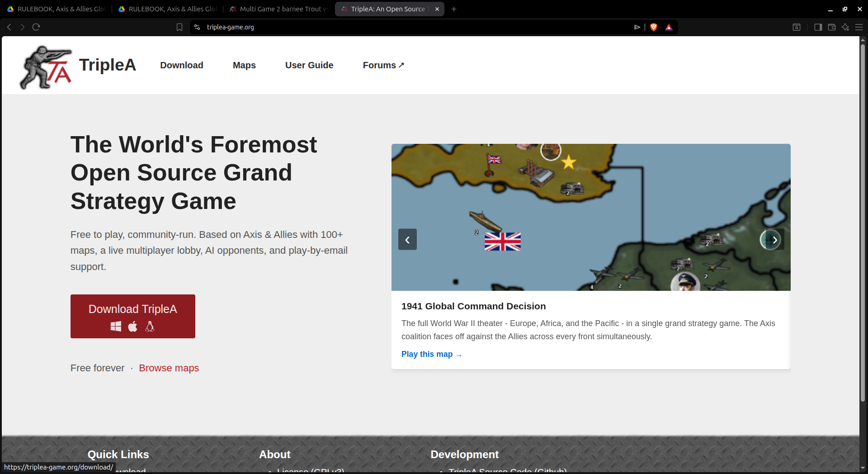Click the Download TripleA red button
The image size is (868, 474).
point(133,316)
